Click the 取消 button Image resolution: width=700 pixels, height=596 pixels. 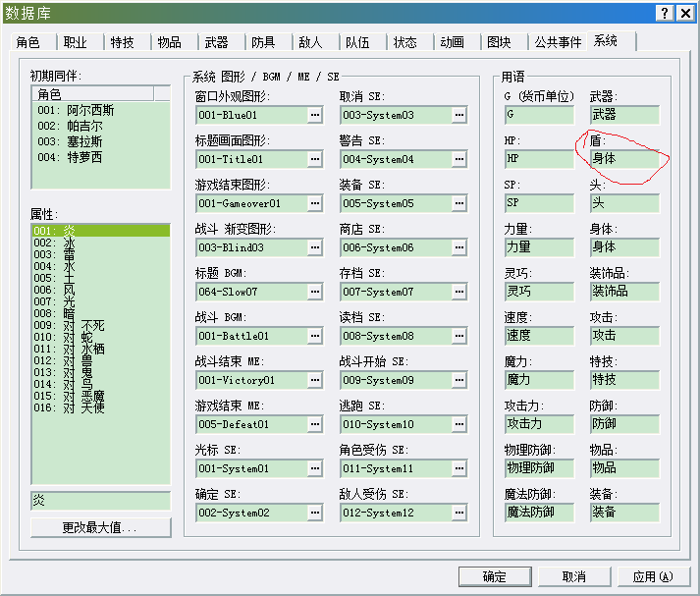click(x=574, y=576)
